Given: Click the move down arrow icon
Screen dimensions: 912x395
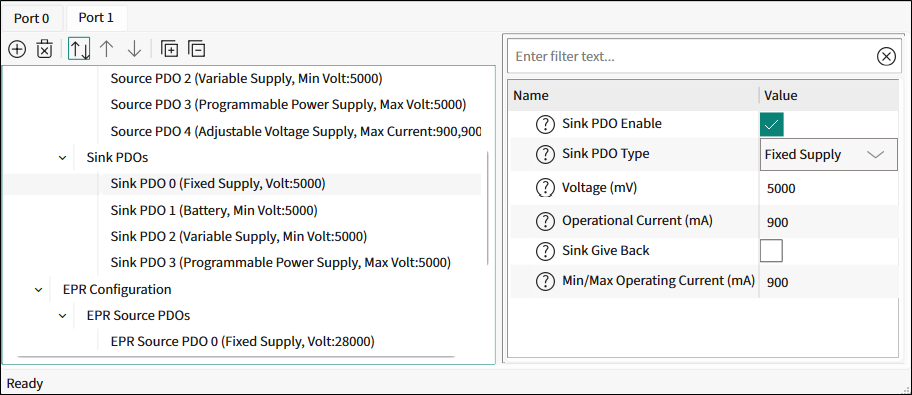Looking at the screenshot, I should 134,49.
